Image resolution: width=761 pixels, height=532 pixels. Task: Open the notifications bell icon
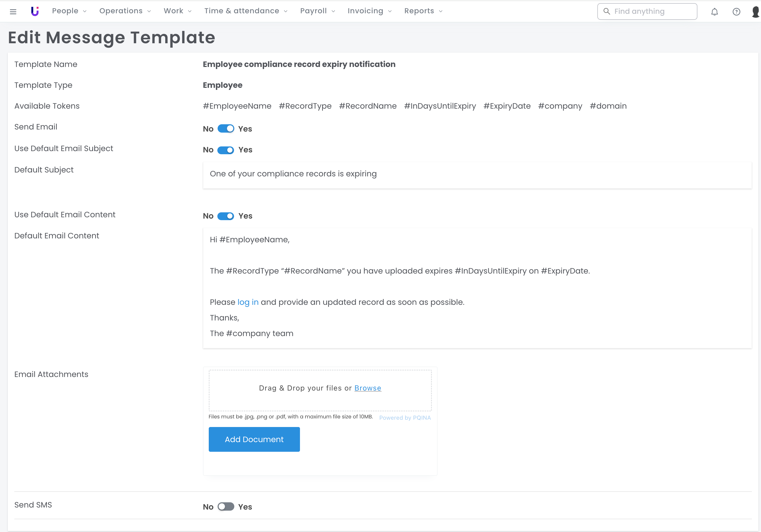[x=714, y=12]
